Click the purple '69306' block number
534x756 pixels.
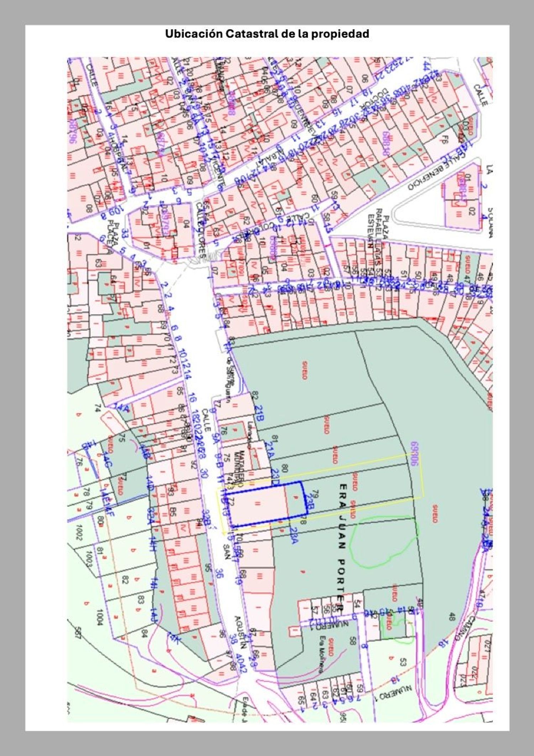[414, 454]
